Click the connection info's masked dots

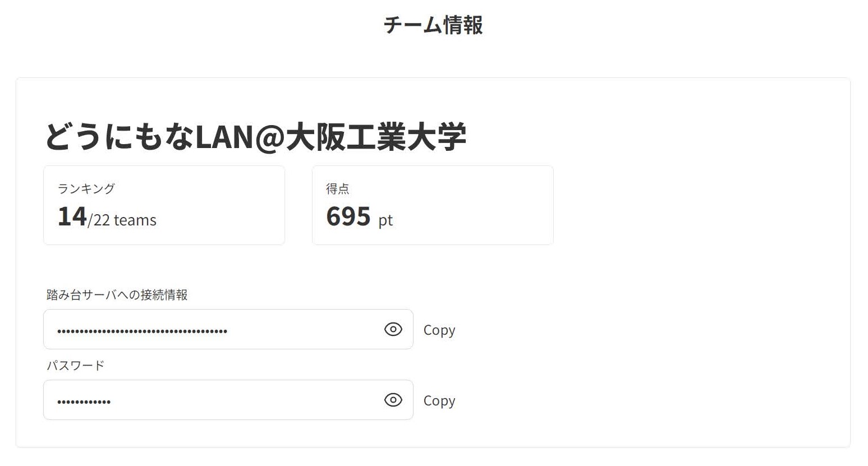142,331
